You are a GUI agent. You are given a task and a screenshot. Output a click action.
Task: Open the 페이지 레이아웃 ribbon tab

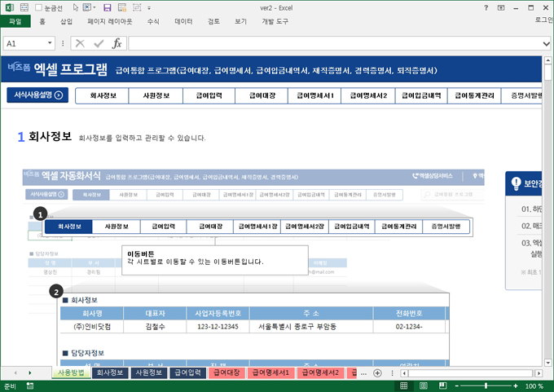pyautogui.click(x=110, y=21)
